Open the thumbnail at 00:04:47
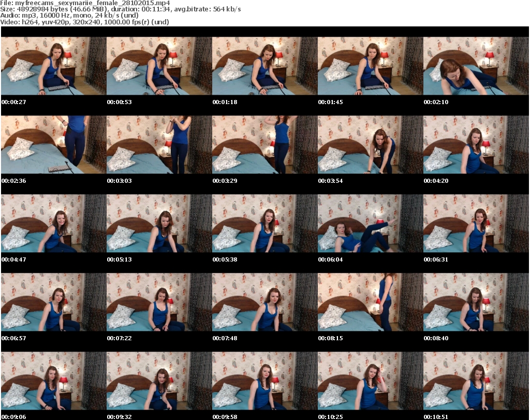 click(x=54, y=224)
